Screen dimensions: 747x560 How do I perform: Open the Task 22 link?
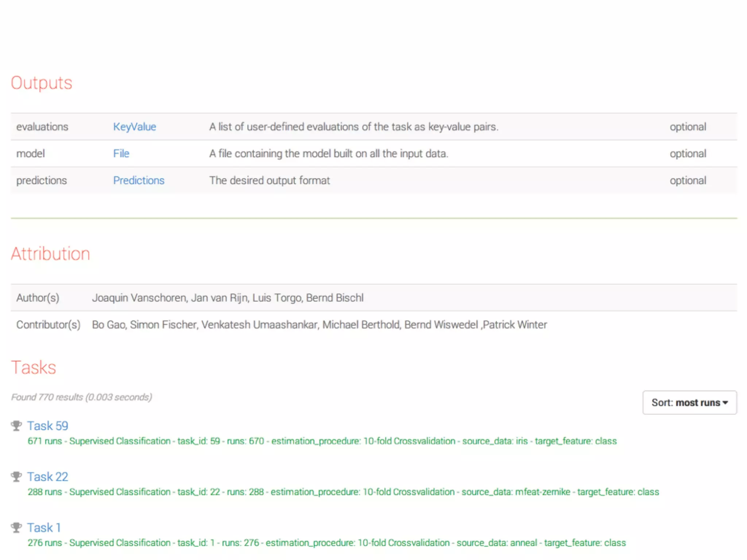pos(48,477)
